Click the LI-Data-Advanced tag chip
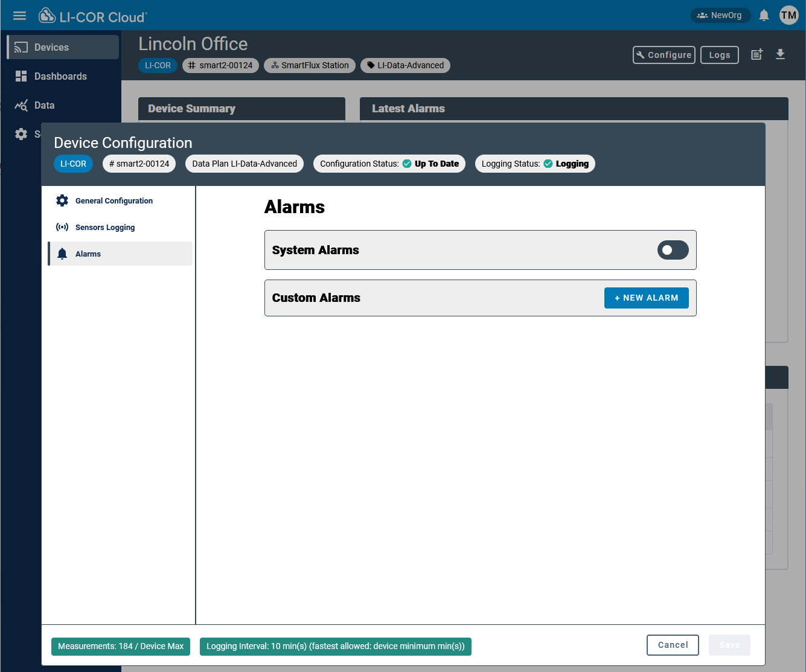 (x=405, y=65)
